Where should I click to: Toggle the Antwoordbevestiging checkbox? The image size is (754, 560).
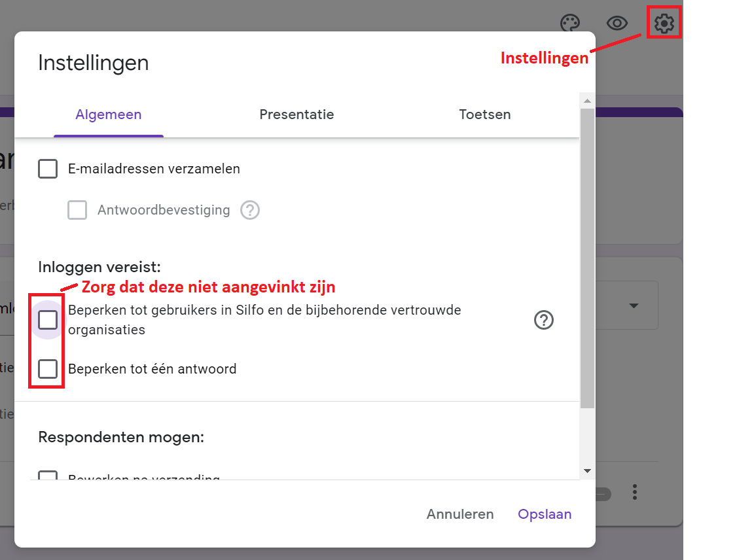coord(77,210)
